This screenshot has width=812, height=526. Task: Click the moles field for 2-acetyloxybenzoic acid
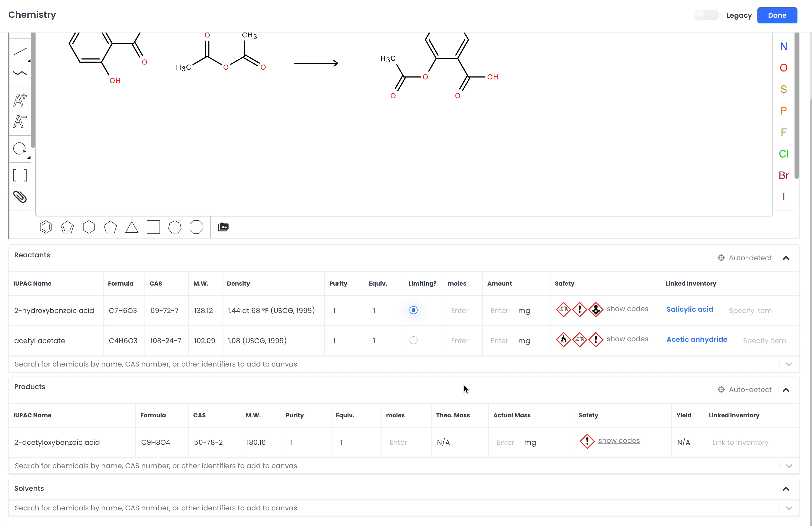(398, 442)
